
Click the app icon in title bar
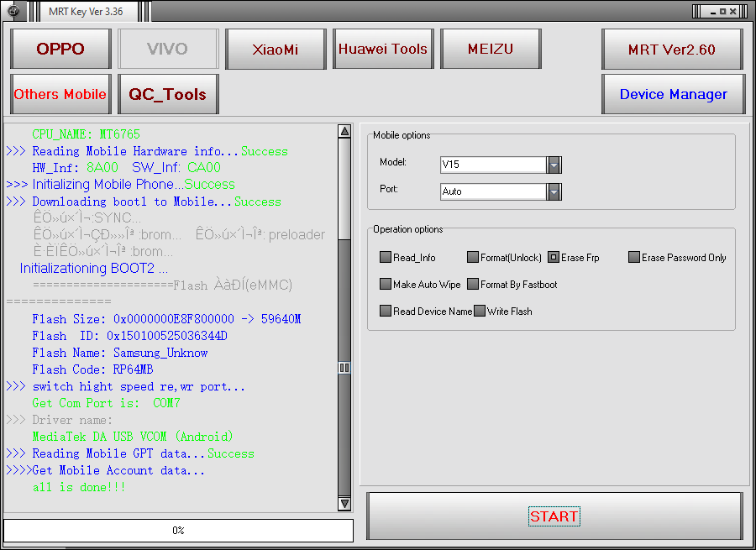click(13, 11)
